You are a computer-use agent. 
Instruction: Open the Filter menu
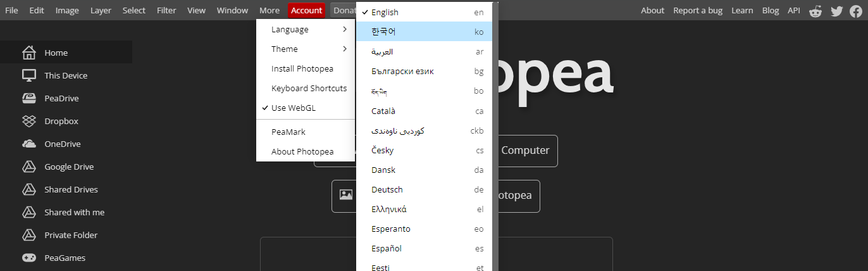[166, 10]
